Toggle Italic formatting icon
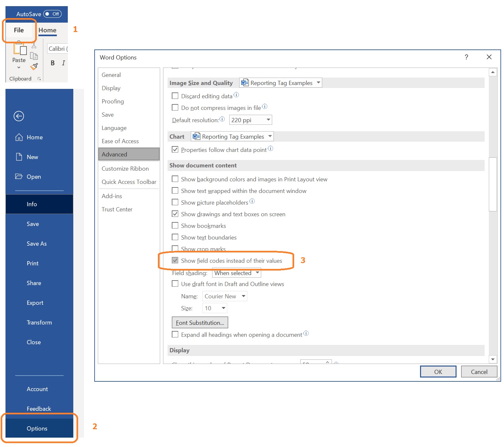 pos(63,63)
